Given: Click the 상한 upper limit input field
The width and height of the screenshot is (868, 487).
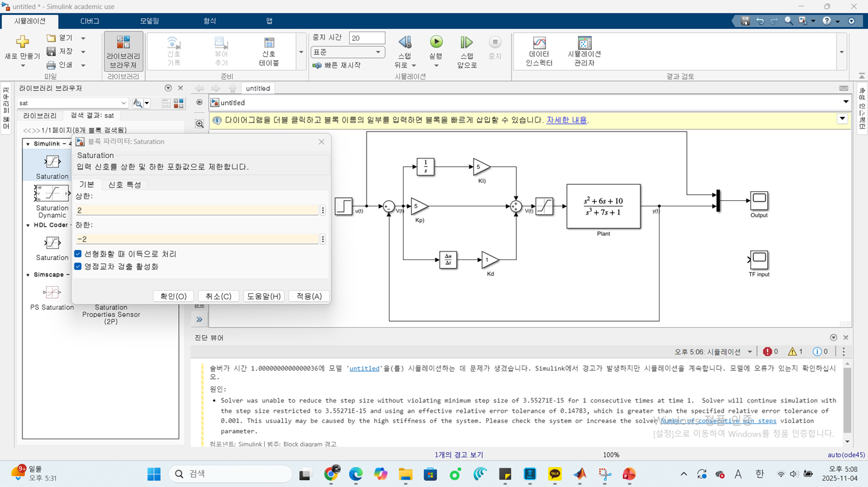Looking at the screenshot, I should (197, 210).
